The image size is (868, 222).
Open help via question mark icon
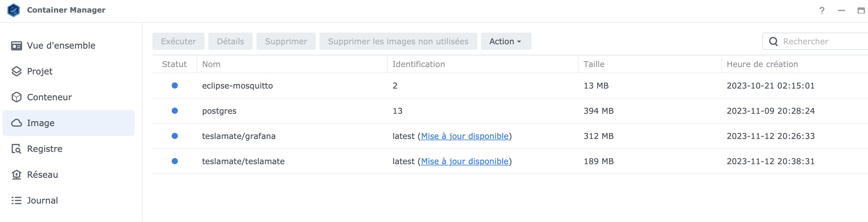click(822, 10)
